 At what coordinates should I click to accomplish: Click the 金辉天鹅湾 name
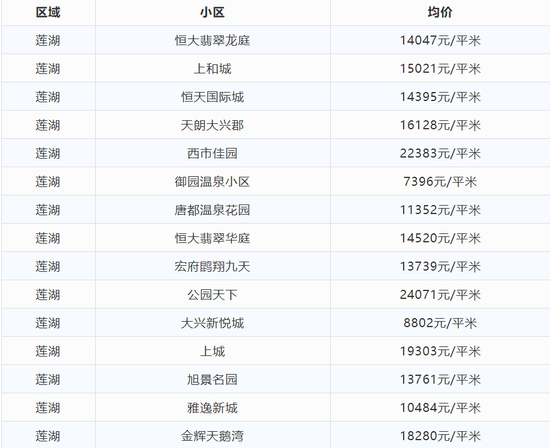(213, 436)
